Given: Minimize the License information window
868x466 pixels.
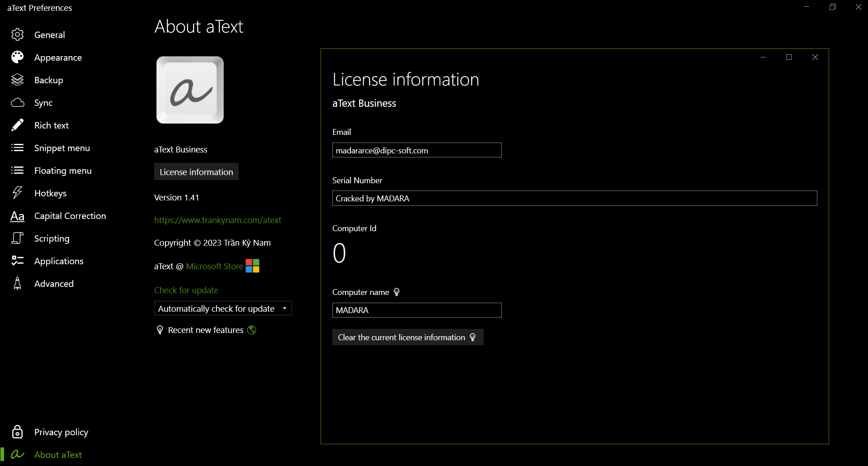Looking at the screenshot, I should point(763,57).
